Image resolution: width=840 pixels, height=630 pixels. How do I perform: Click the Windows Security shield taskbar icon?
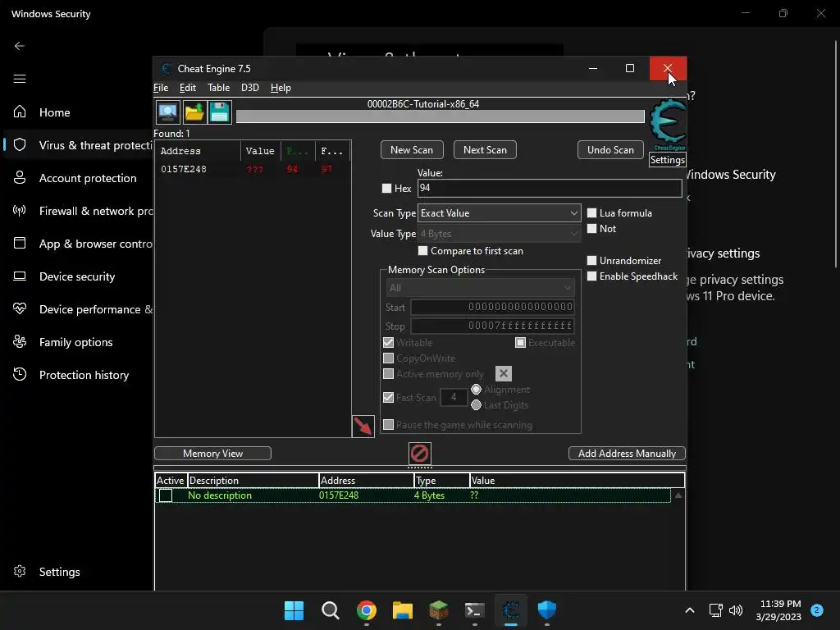pos(547,610)
